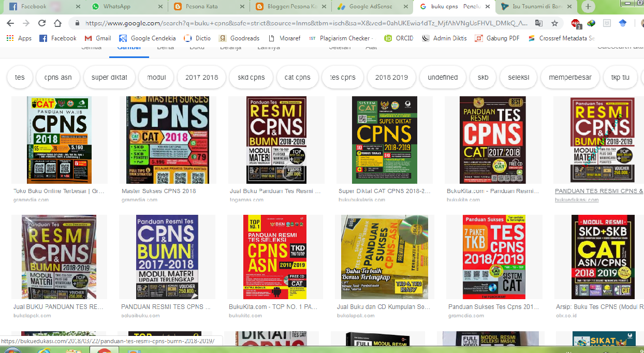The image size is (644, 353).
Task: Filter images by the 'seleksi' chip
Action: click(x=519, y=78)
